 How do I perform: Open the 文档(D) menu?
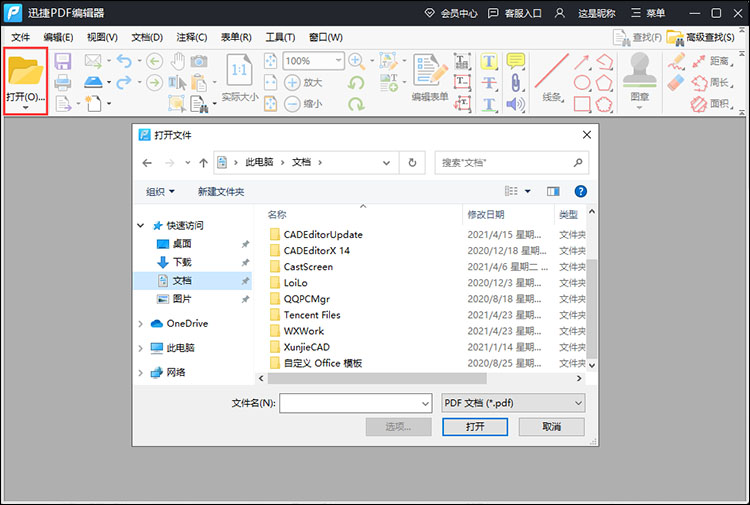pos(147,37)
